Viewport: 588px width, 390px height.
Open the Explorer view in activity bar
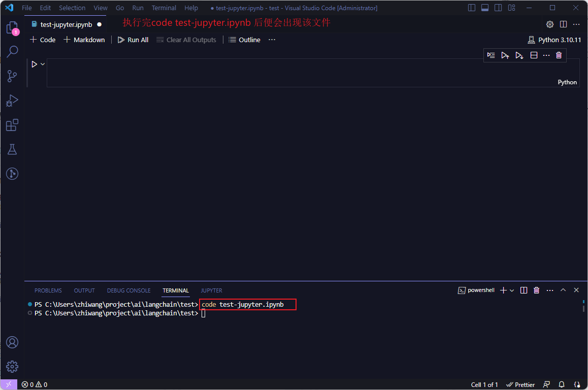click(12, 28)
